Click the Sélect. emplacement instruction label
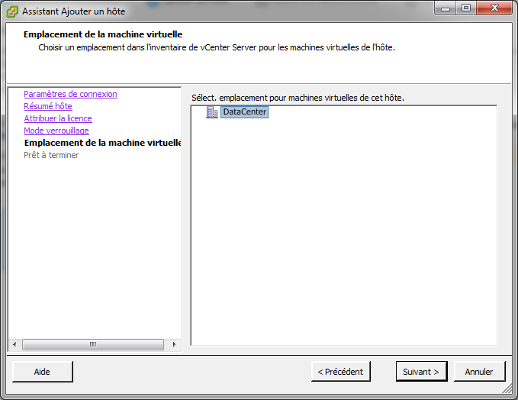 (298, 98)
